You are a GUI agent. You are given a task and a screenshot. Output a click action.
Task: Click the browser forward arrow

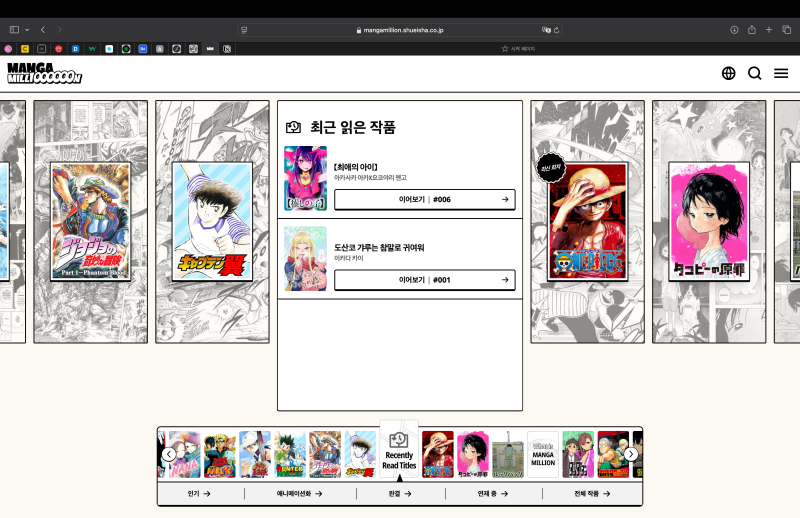(59, 30)
